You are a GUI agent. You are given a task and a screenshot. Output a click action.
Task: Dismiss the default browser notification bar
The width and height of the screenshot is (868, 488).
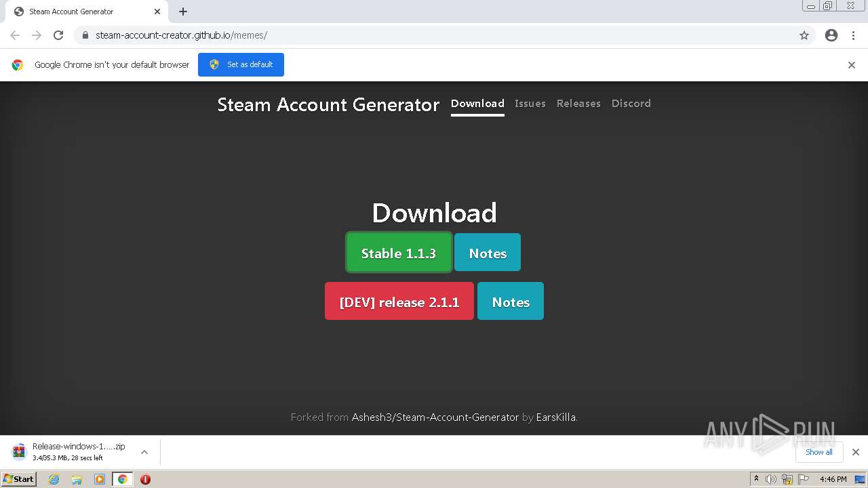[852, 65]
